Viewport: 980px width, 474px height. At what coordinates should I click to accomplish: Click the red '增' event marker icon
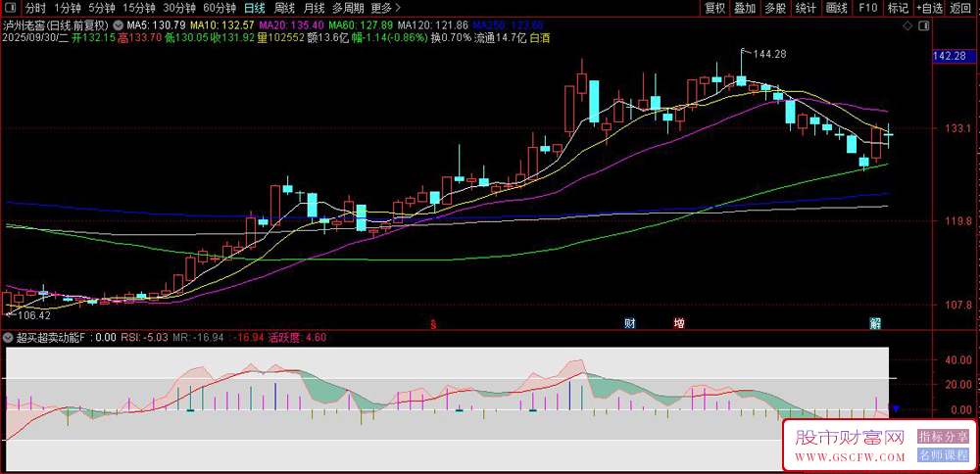pyautogui.click(x=678, y=323)
